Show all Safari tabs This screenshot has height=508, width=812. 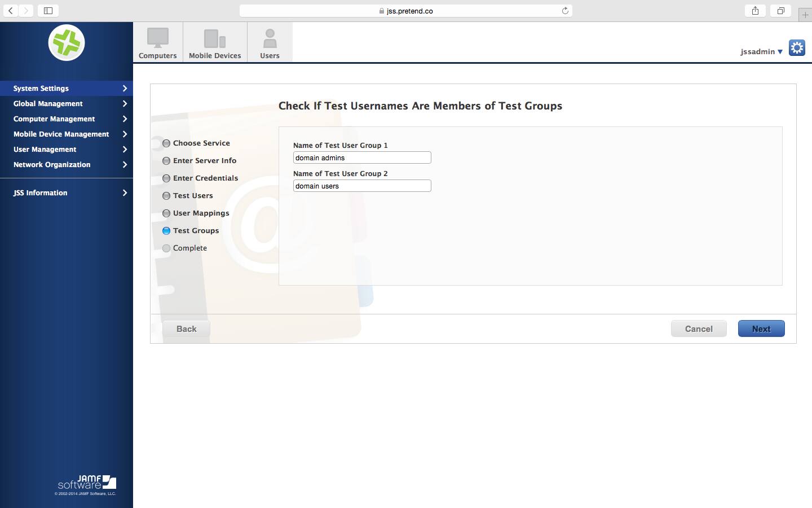point(781,11)
